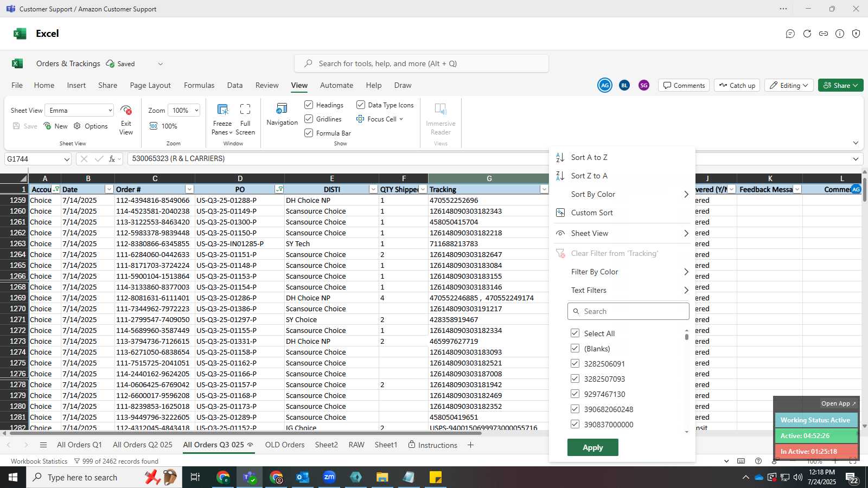868x488 pixels.
Task: Click the Share button
Action: pyautogui.click(x=840, y=85)
